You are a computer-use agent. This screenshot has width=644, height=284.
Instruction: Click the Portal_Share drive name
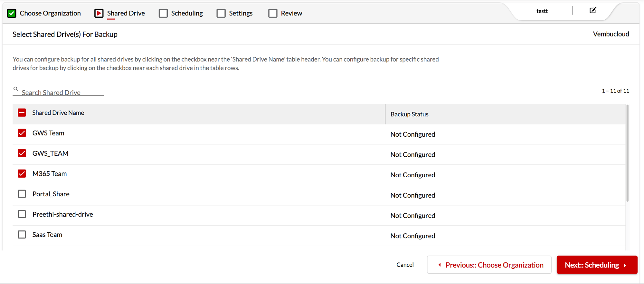click(51, 194)
